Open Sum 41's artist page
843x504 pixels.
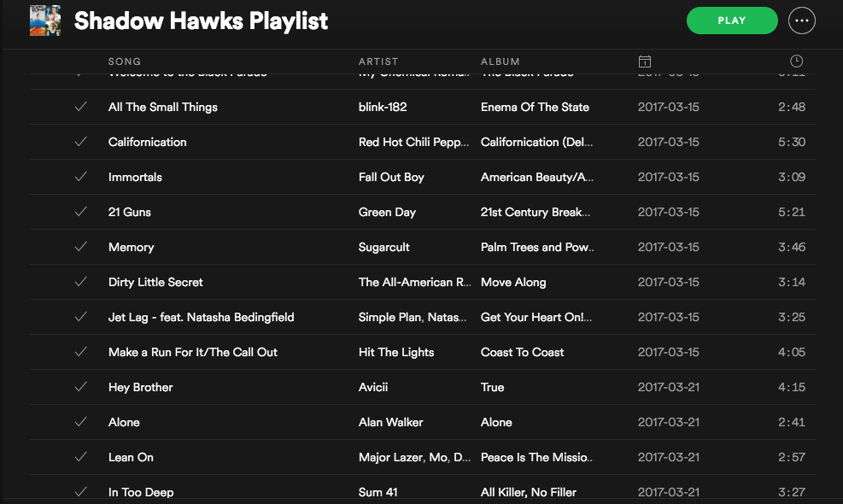(x=378, y=492)
